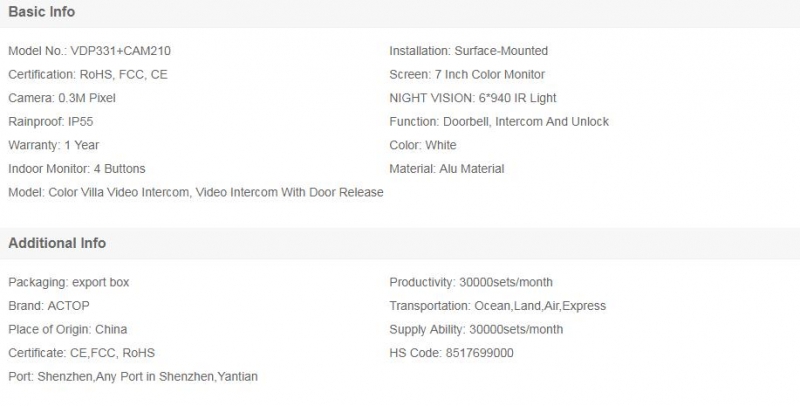
Task: Click the Function Doorbell, Intercom And Unlock entry
Action: tap(499, 122)
